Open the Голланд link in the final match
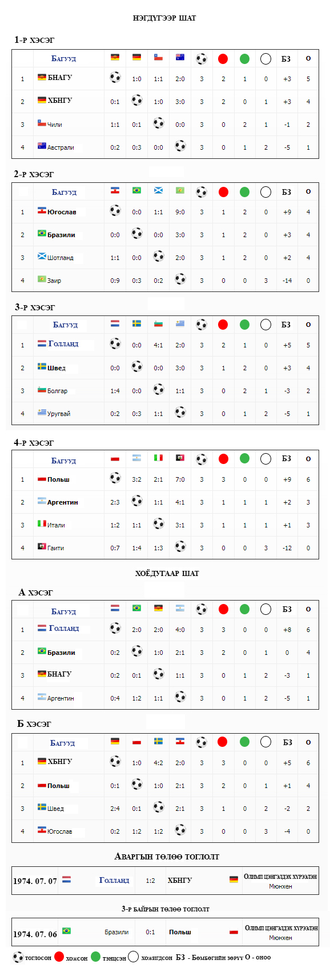This screenshot has height=980, width=330. click(114, 880)
